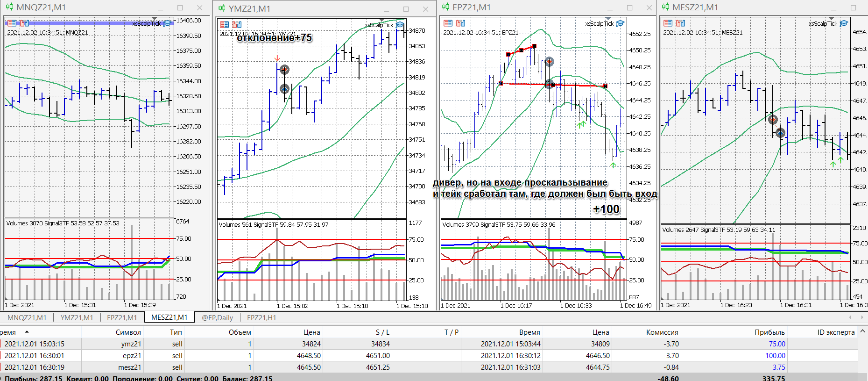Screen dimensions: 868x381
Task: Click close time 2021.12.01 16:30:12
Action: pos(510,355)
